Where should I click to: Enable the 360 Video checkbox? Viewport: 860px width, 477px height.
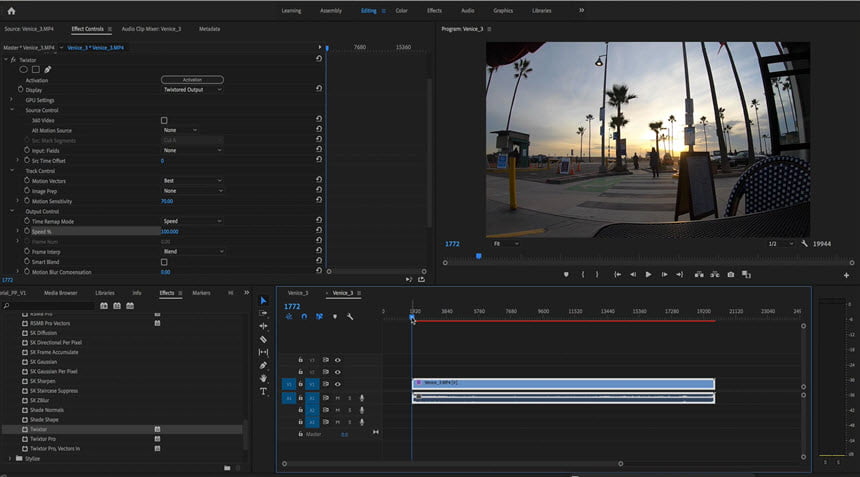pyautogui.click(x=164, y=120)
